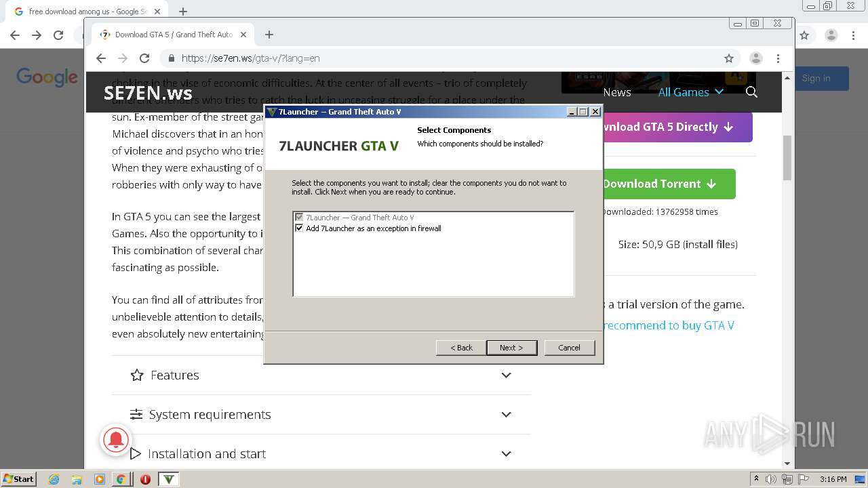The image size is (868, 488).
Task: Expand the System requirements section
Action: 321,414
